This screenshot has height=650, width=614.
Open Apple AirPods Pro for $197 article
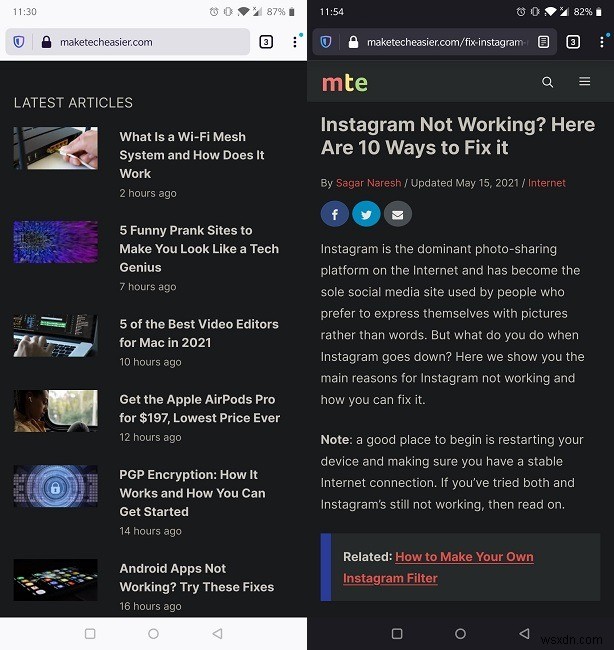200,409
